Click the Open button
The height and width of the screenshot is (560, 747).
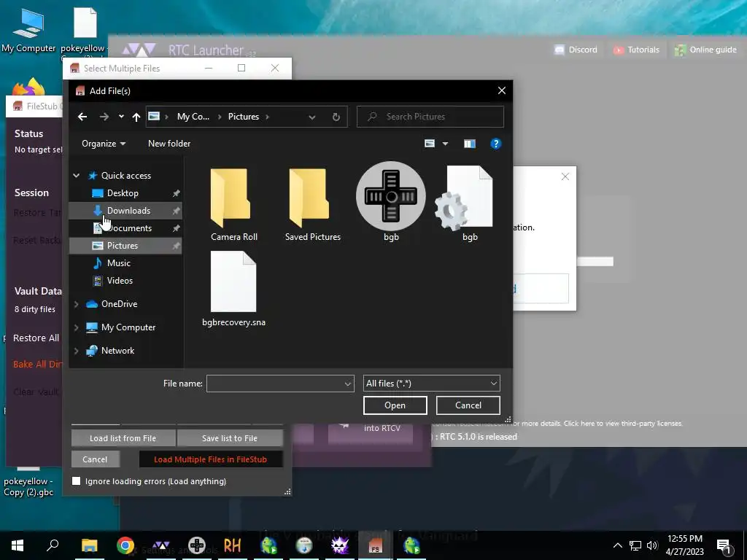point(395,405)
